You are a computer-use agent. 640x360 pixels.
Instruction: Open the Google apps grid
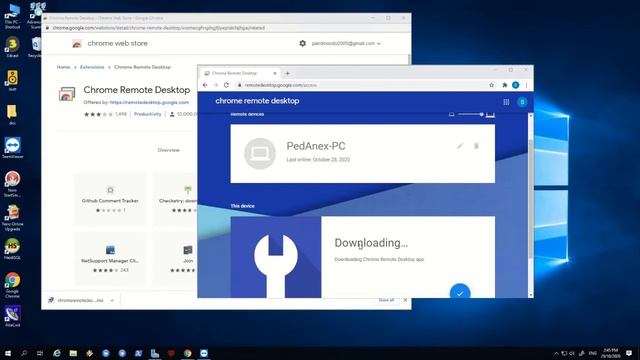(506, 102)
